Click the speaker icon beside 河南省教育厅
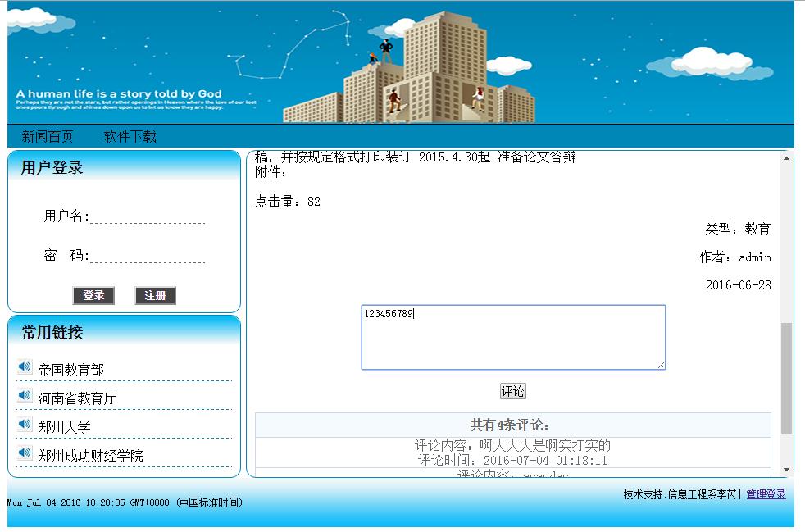The image size is (805, 532). 24,395
